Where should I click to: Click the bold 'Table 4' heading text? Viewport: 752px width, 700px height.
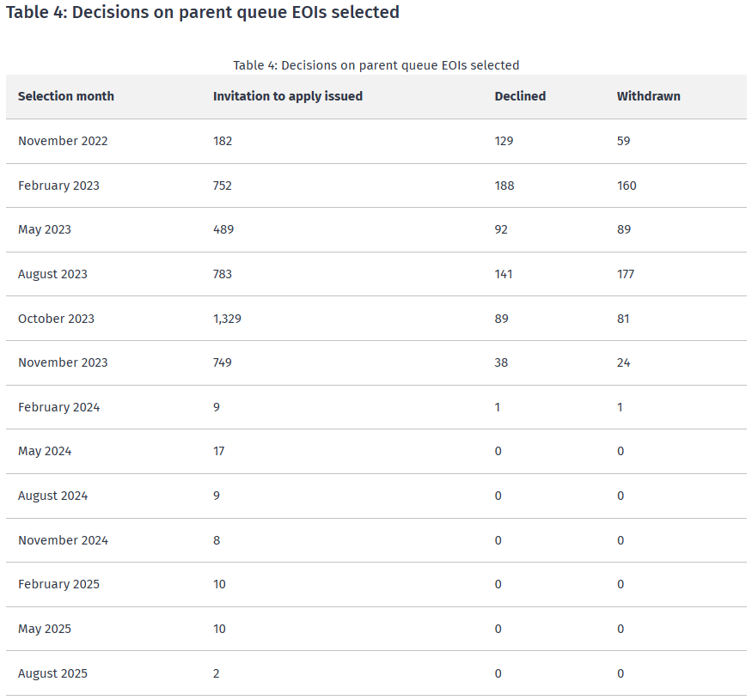click(x=202, y=13)
